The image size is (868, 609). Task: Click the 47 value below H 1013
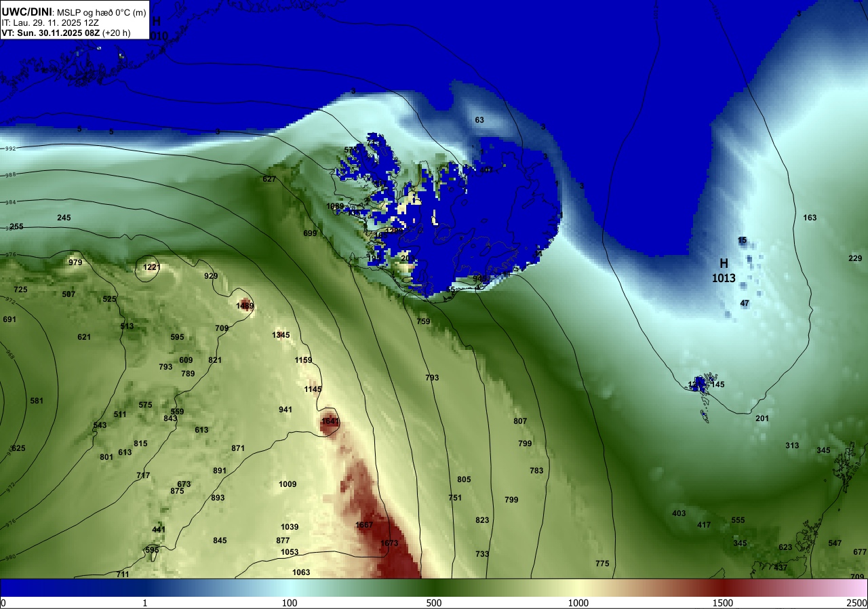click(x=745, y=303)
